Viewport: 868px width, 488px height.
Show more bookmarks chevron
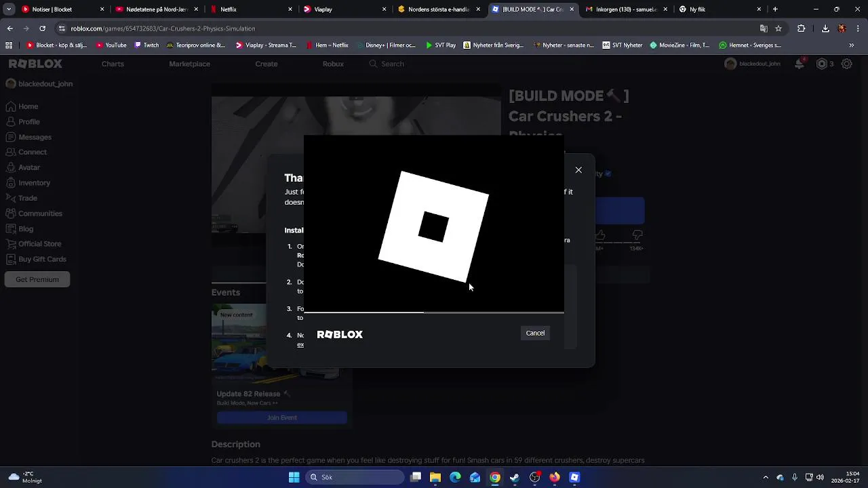tap(852, 45)
